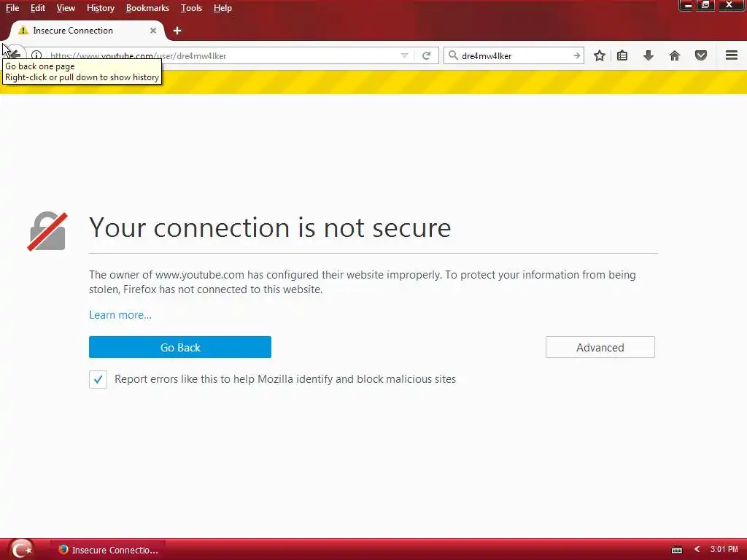Viewport: 747px width, 560px height.
Task: Open the View menu
Action: point(65,8)
